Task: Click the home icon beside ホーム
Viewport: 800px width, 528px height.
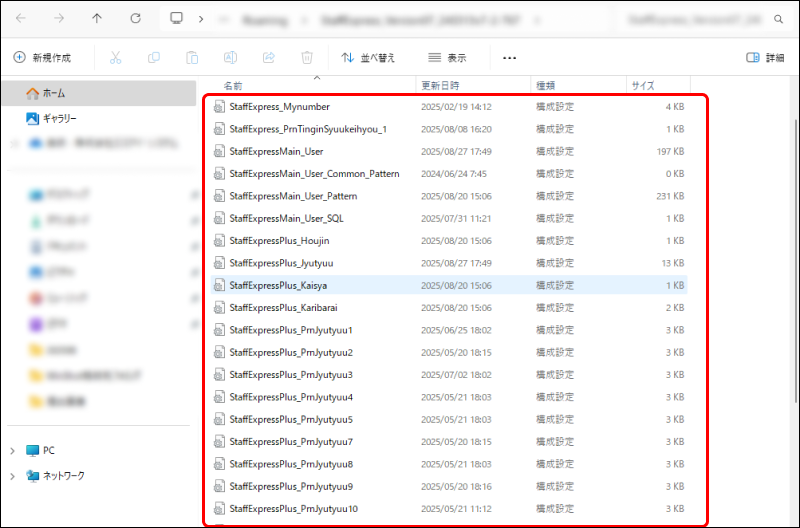Action: pos(33,93)
